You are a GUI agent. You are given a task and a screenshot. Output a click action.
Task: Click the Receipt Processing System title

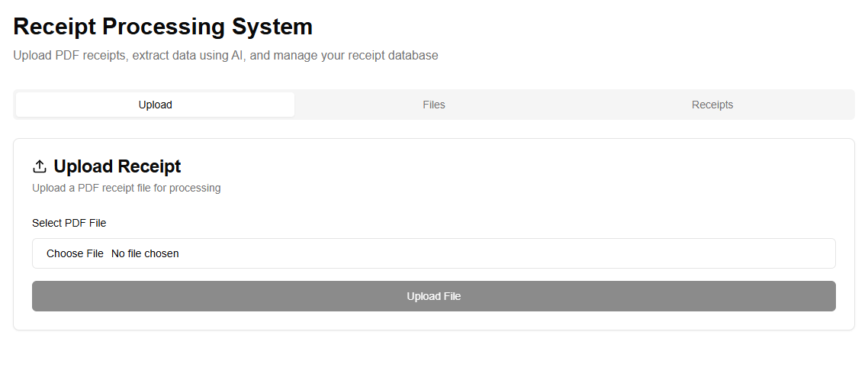(x=162, y=27)
